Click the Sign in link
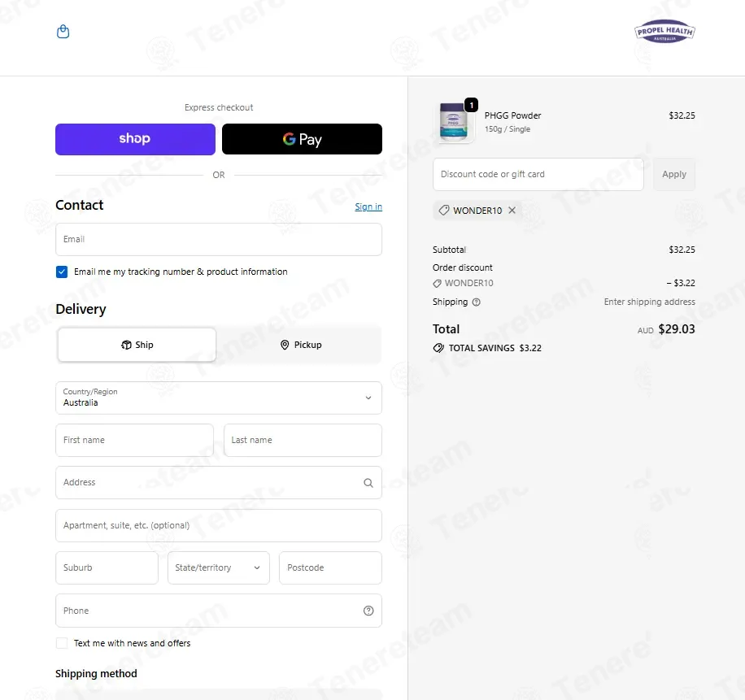Screen dimensions: 745x700 (368, 207)
